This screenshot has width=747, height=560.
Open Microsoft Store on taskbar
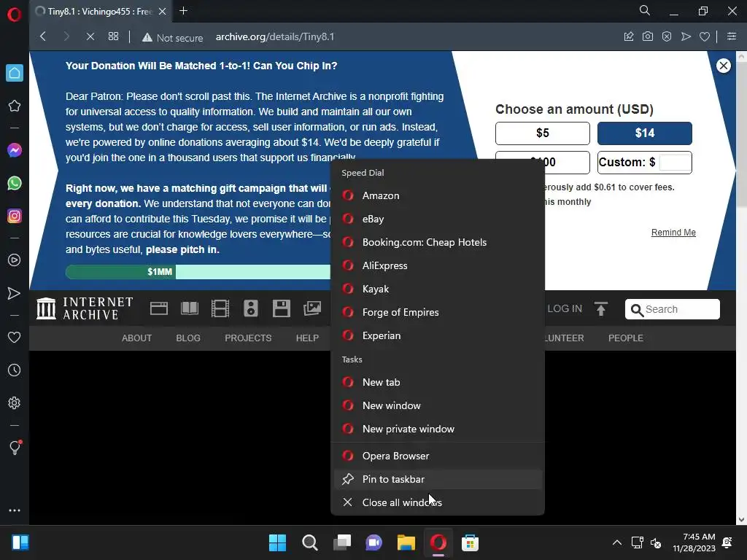coord(470,542)
